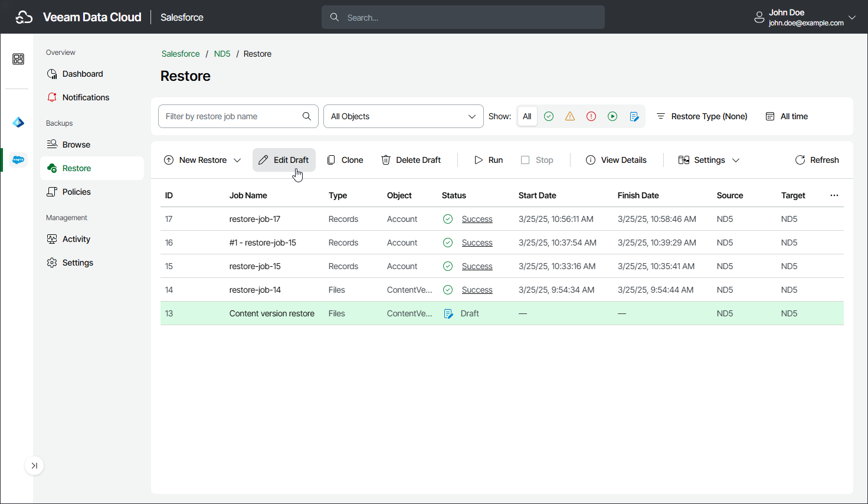Click Edit Draft button
Screen dimensions: 868x504
click(x=284, y=160)
